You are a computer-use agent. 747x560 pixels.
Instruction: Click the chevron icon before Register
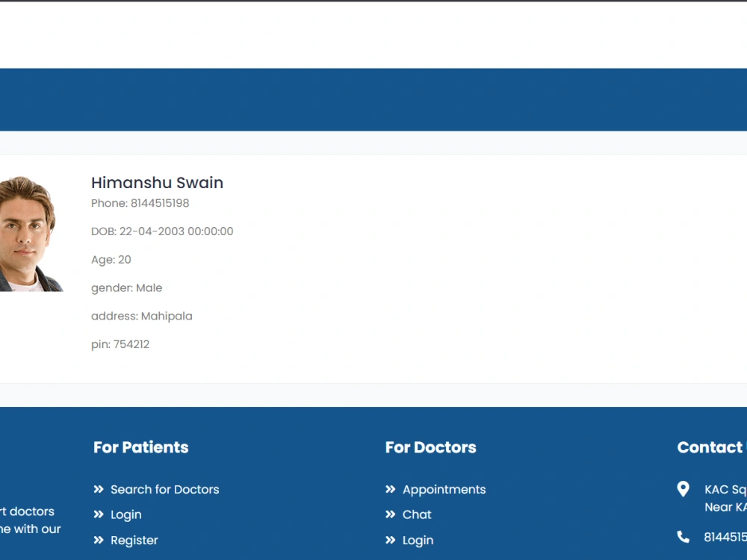(x=99, y=540)
